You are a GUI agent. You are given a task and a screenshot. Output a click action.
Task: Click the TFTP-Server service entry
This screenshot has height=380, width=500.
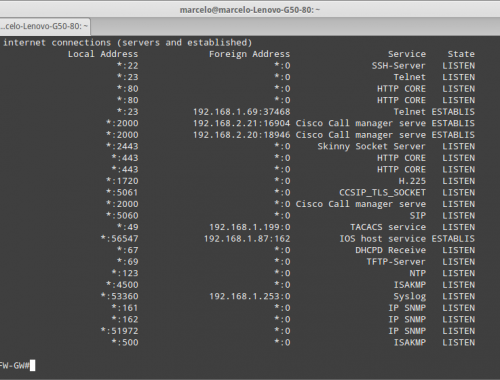coord(396,262)
